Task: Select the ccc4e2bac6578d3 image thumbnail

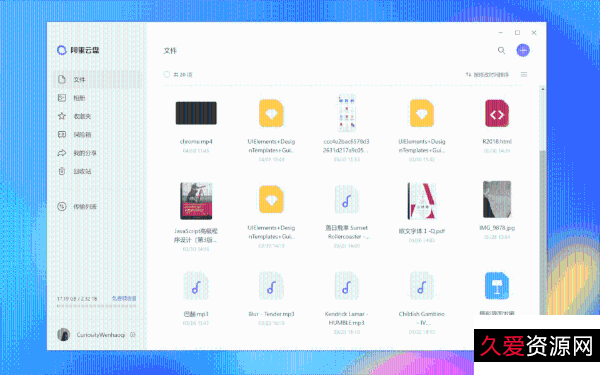Action: tap(347, 113)
